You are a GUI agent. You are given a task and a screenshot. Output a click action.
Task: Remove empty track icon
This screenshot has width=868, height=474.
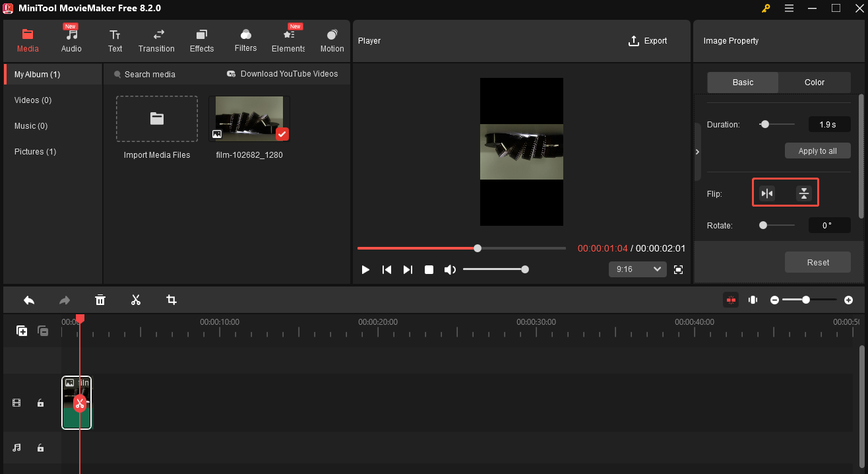[x=43, y=331]
